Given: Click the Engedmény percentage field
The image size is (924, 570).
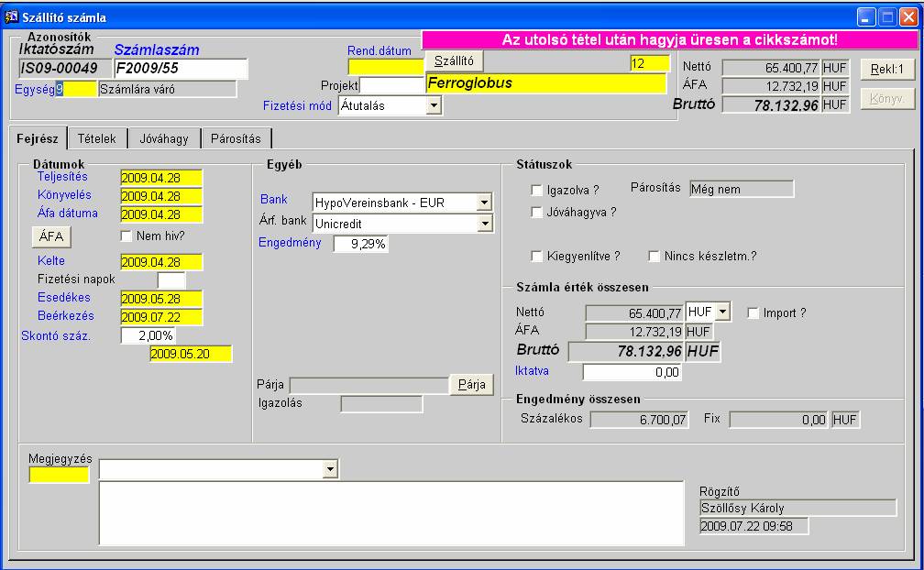Looking at the screenshot, I should click(360, 244).
